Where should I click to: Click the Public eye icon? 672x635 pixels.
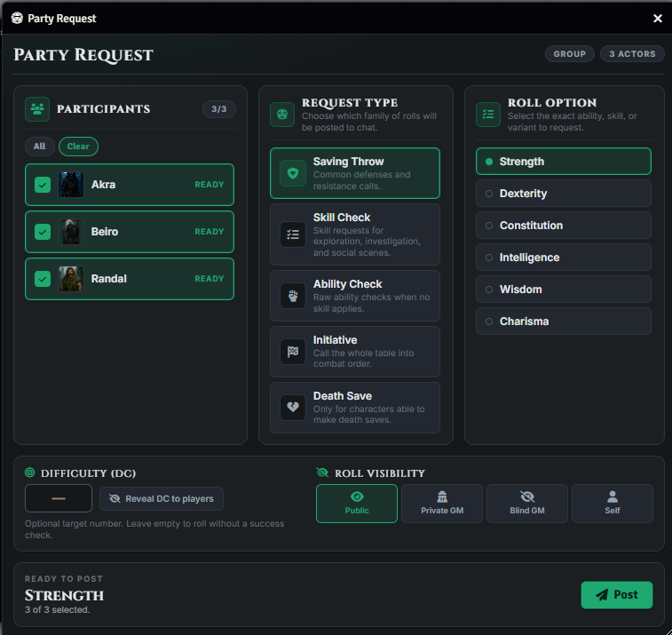357,496
